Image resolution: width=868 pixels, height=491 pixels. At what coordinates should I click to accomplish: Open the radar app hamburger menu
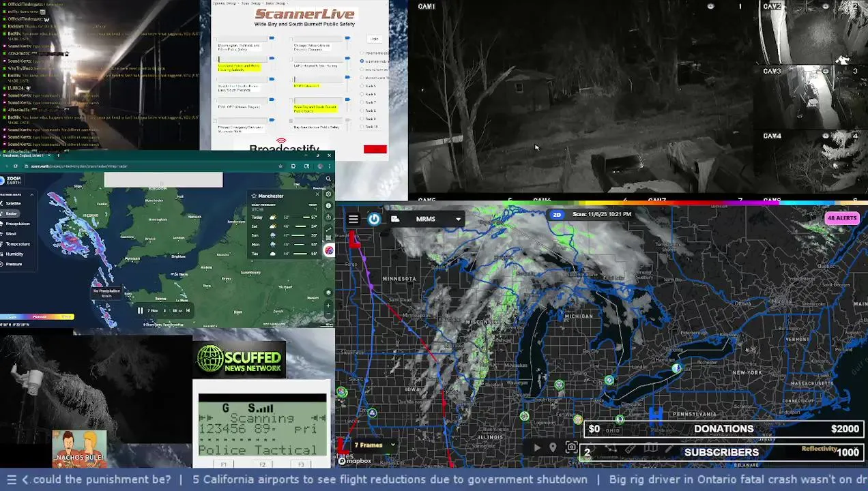(x=353, y=219)
